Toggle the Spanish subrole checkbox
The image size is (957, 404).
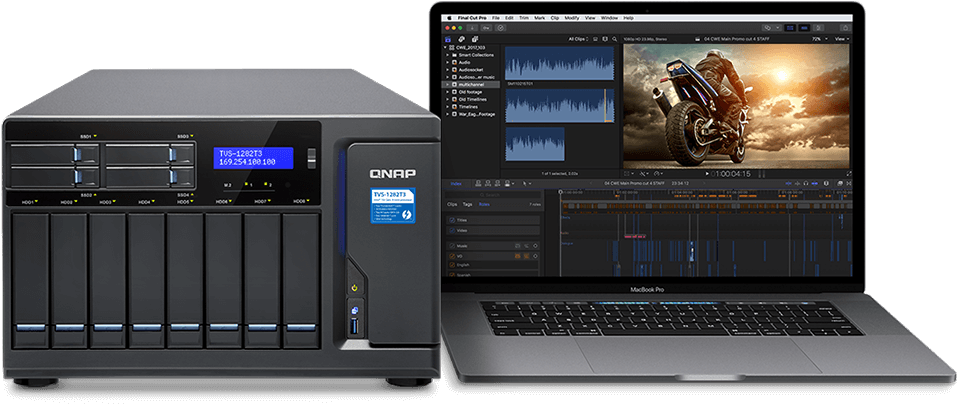[452, 275]
